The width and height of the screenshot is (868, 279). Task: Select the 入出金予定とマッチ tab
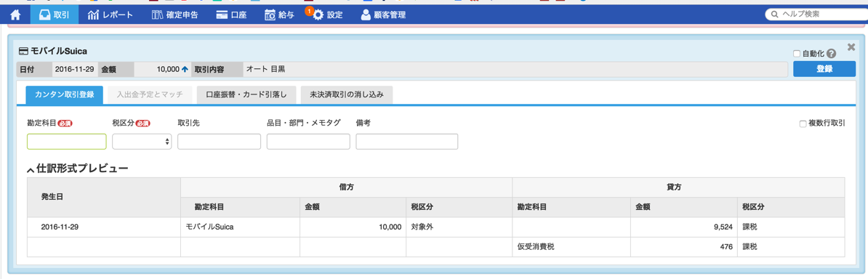[x=150, y=94]
